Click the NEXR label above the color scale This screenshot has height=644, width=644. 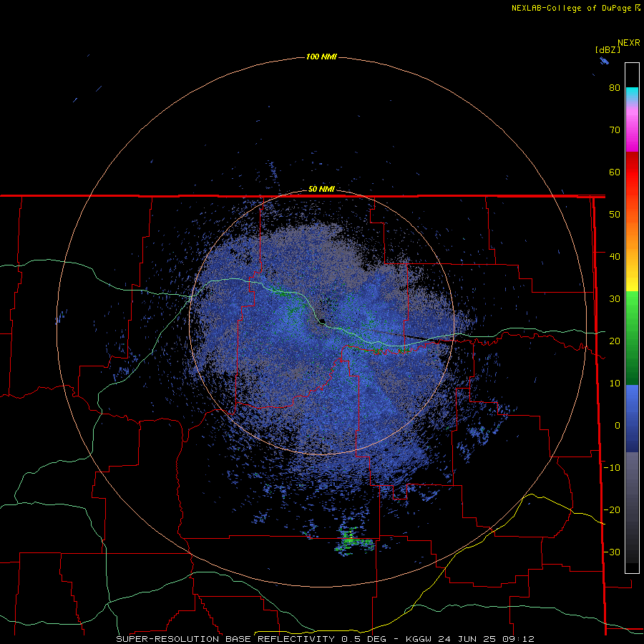click(629, 43)
